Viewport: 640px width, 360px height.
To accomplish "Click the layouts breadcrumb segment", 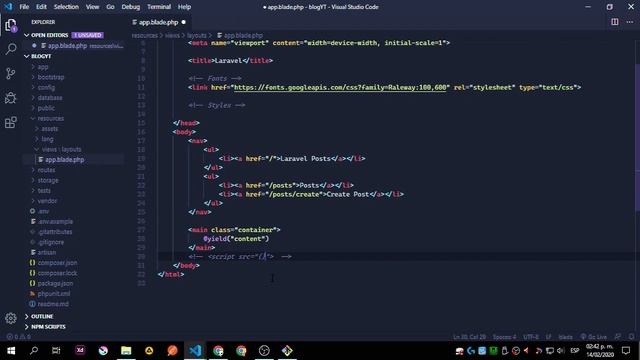I will click(197, 36).
